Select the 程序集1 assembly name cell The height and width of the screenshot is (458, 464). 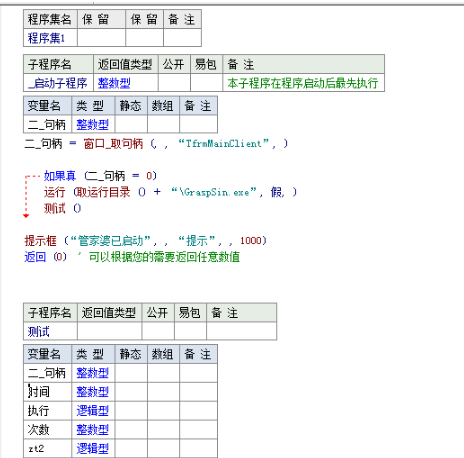[x=50, y=38]
